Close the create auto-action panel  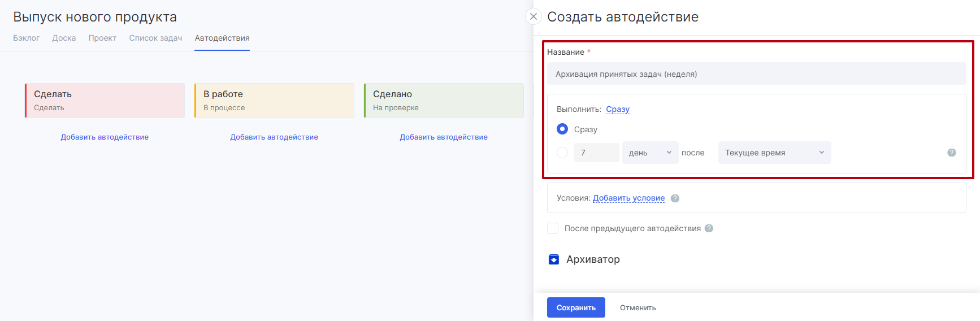click(x=534, y=16)
